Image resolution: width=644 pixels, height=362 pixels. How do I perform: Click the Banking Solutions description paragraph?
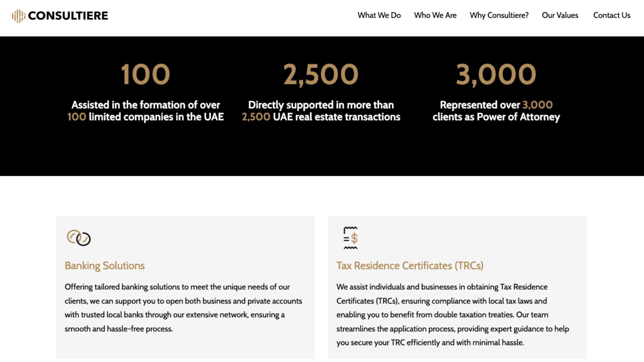(183, 308)
